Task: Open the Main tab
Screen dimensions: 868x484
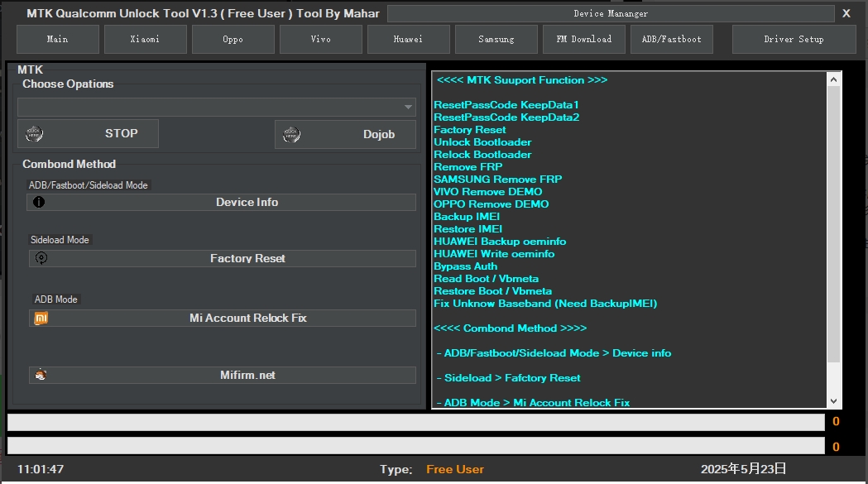Action: (58, 40)
